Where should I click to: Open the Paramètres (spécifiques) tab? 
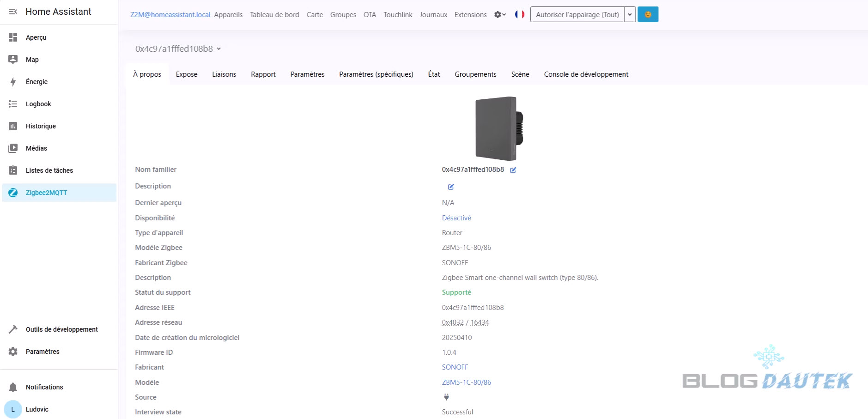click(376, 74)
